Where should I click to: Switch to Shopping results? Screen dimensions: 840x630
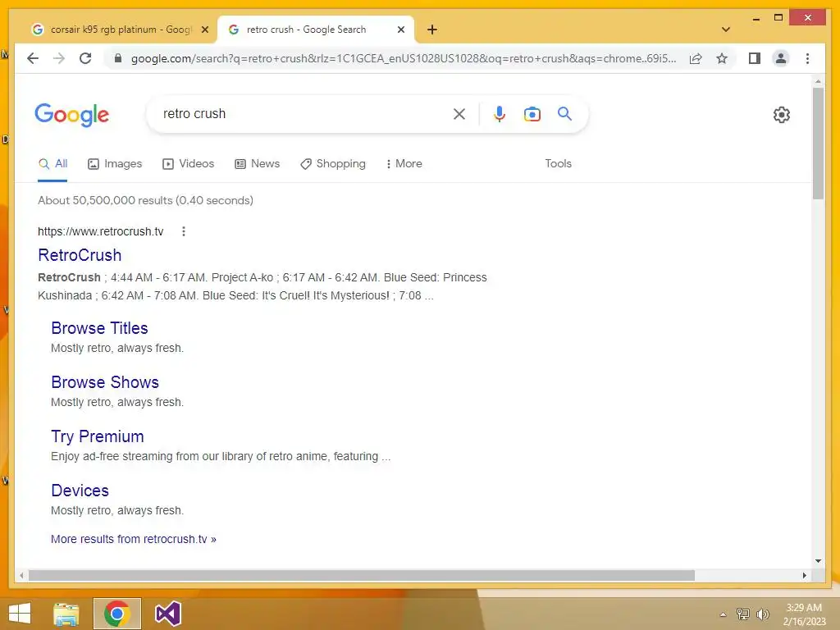(333, 163)
